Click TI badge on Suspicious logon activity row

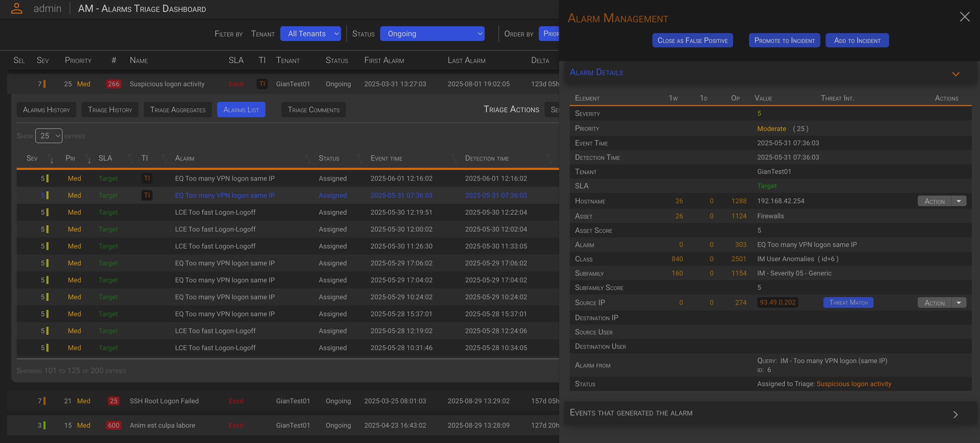coord(262,84)
